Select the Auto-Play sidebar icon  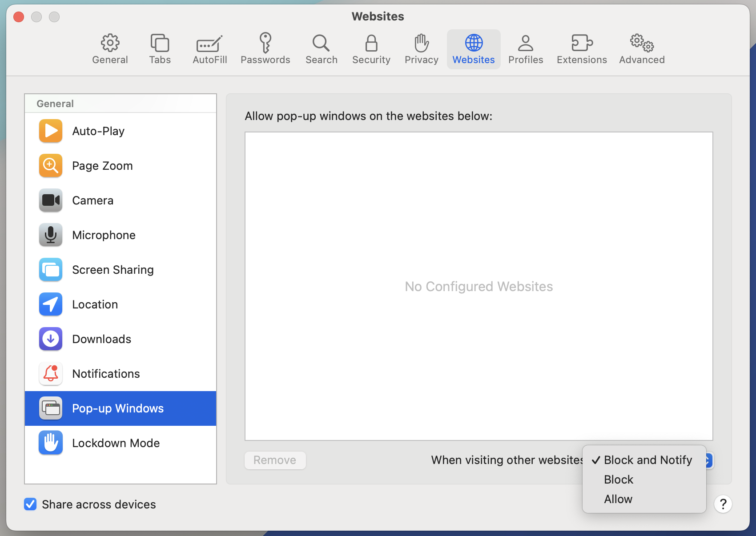50,131
